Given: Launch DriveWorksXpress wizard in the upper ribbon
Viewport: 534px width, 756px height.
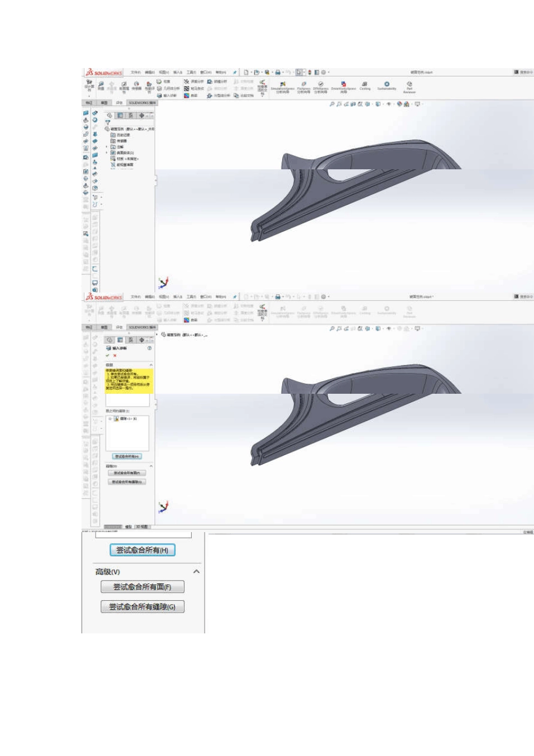Looking at the screenshot, I should pyautogui.click(x=344, y=87).
